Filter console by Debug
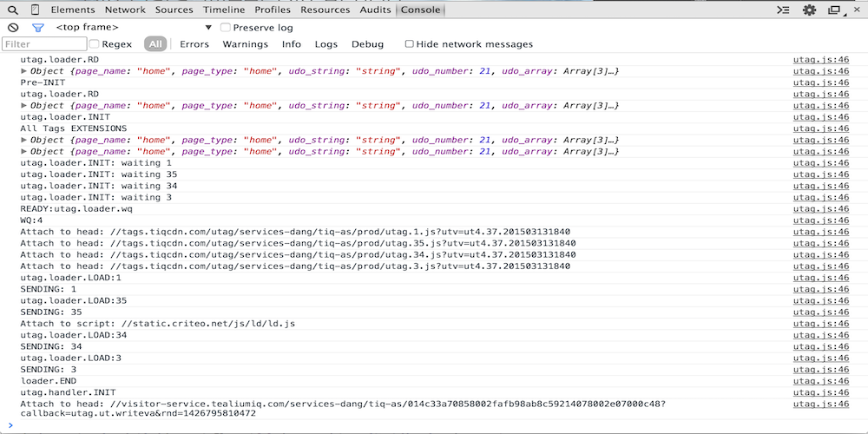The image size is (868, 434). [367, 44]
